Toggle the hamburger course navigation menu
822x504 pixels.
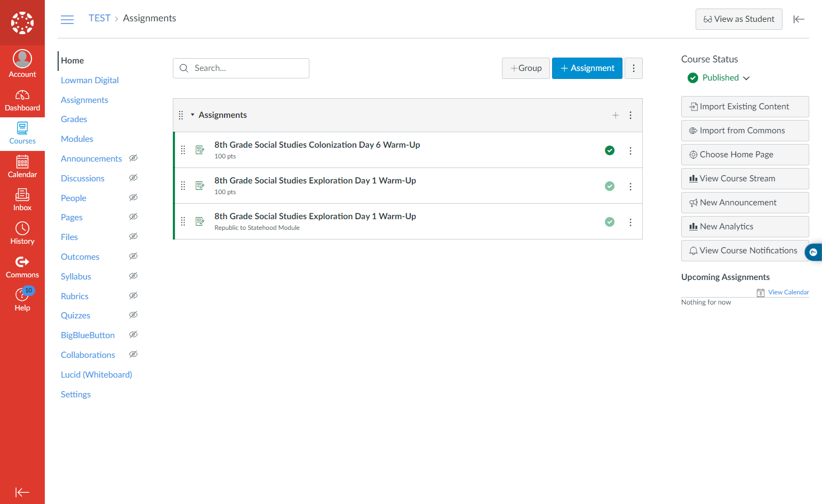[x=67, y=20]
